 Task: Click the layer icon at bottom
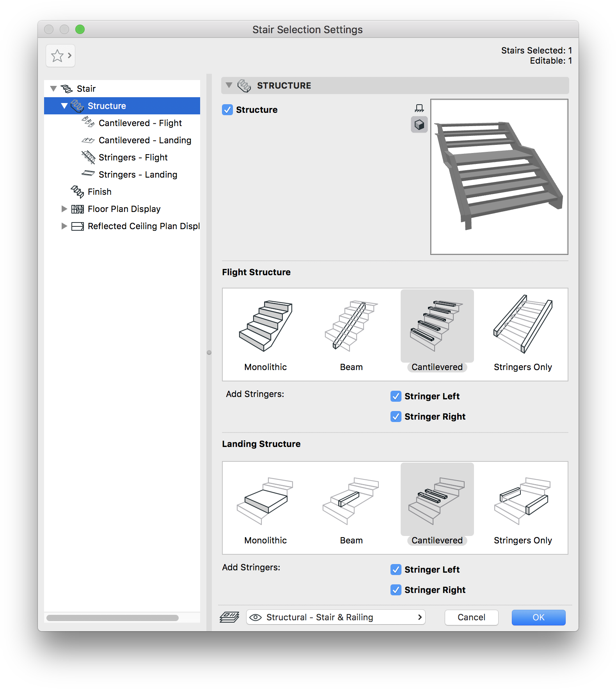coord(229,617)
